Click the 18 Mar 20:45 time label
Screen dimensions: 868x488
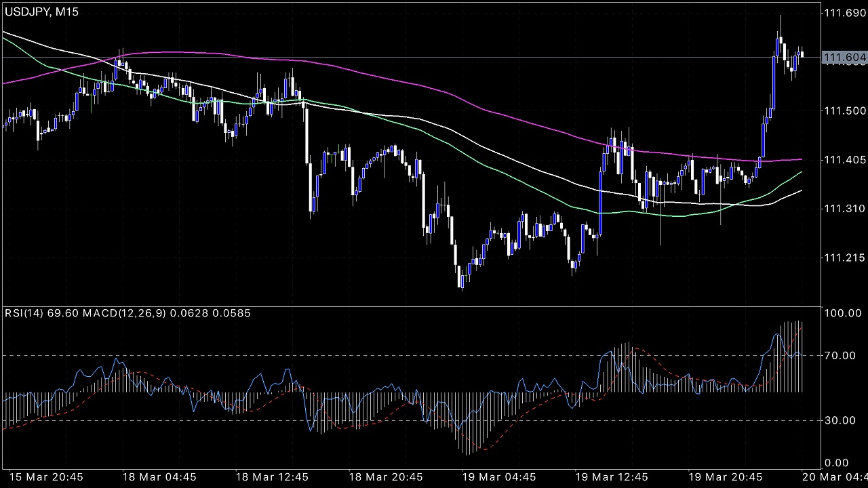(x=386, y=477)
